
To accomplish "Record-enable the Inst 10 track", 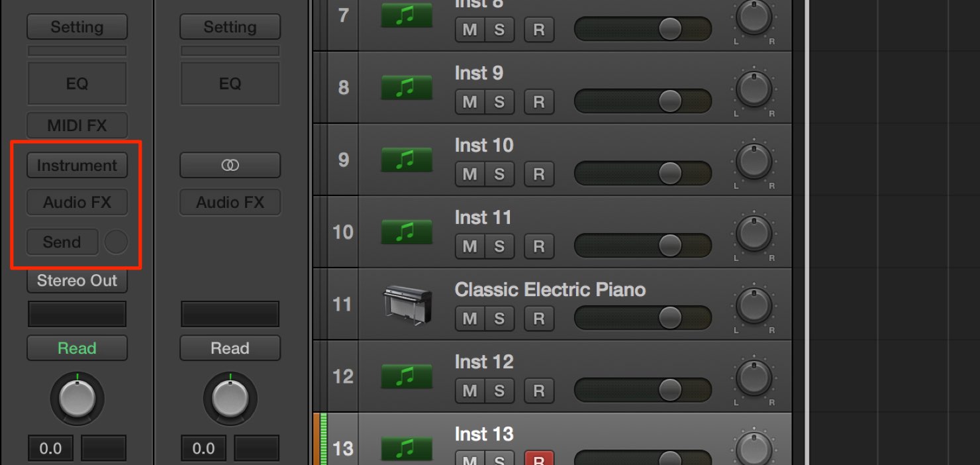I will 539,174.
